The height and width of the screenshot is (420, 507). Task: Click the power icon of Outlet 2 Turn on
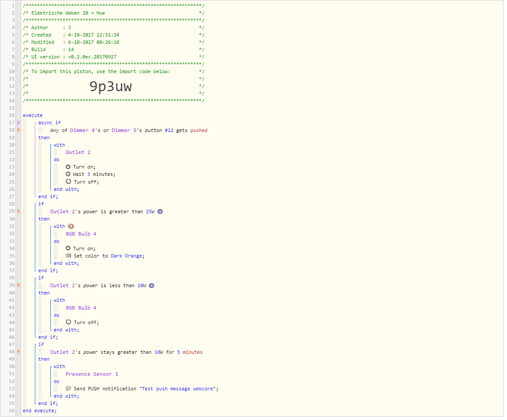pyautogui.click(x=68, y=167)
